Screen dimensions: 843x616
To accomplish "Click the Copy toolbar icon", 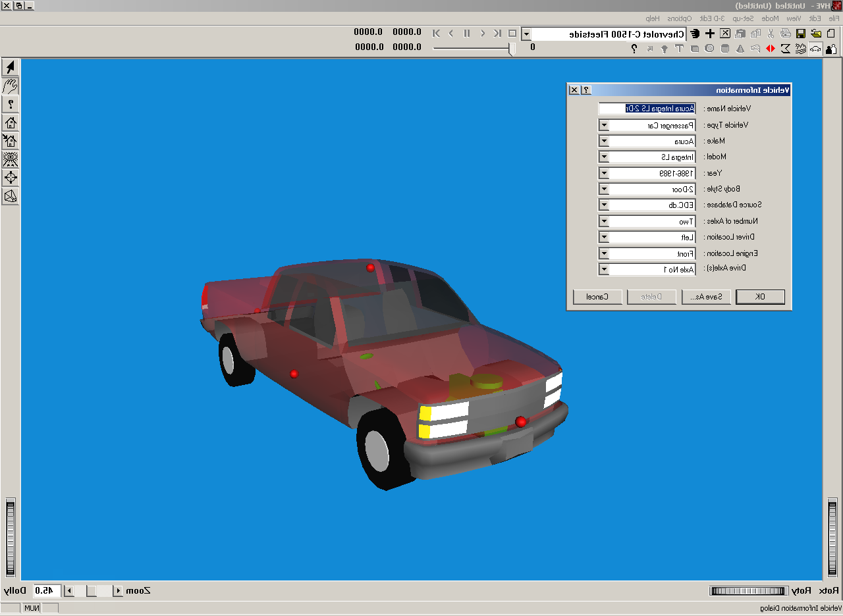I will pyautogui.click(x=755, y=33).
